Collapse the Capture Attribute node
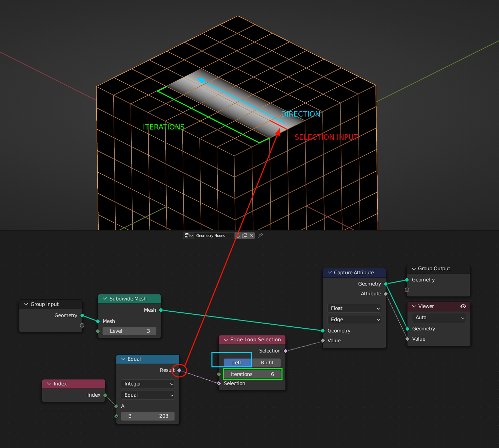The width and height of the screenshot is (499, 448). (330, 273)
